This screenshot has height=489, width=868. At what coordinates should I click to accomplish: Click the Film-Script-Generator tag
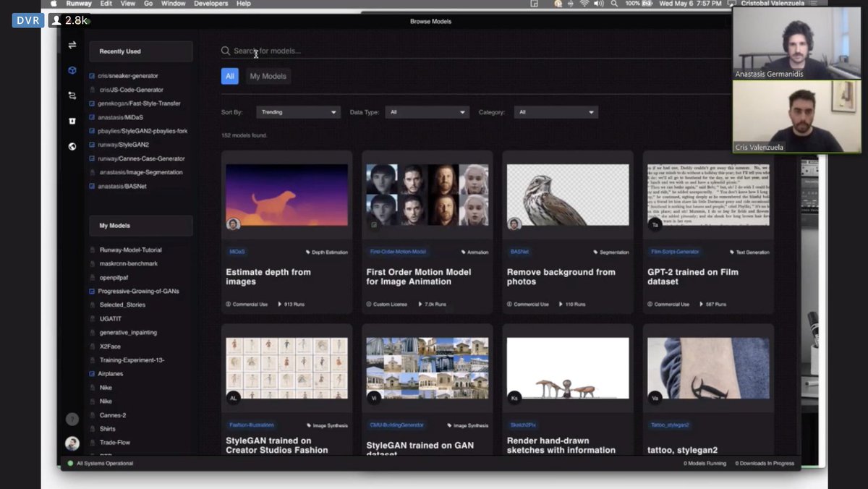coord(674,252)
